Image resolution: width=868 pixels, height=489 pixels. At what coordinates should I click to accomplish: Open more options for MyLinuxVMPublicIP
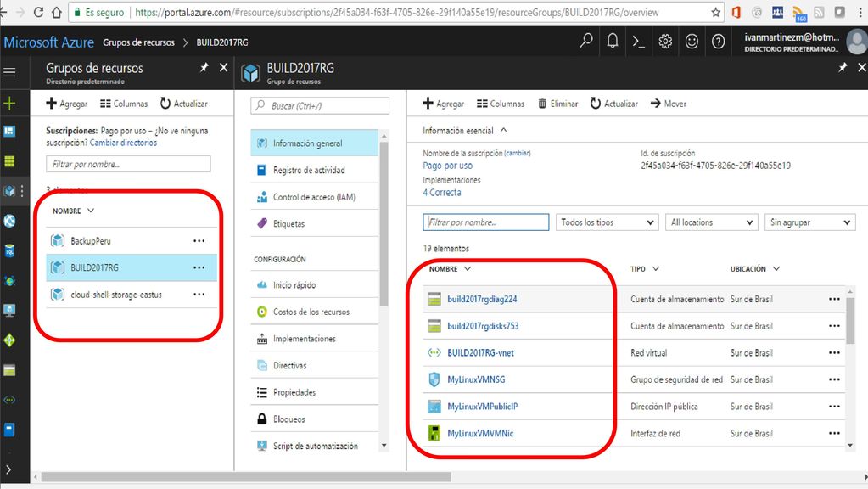coord(834,407)
